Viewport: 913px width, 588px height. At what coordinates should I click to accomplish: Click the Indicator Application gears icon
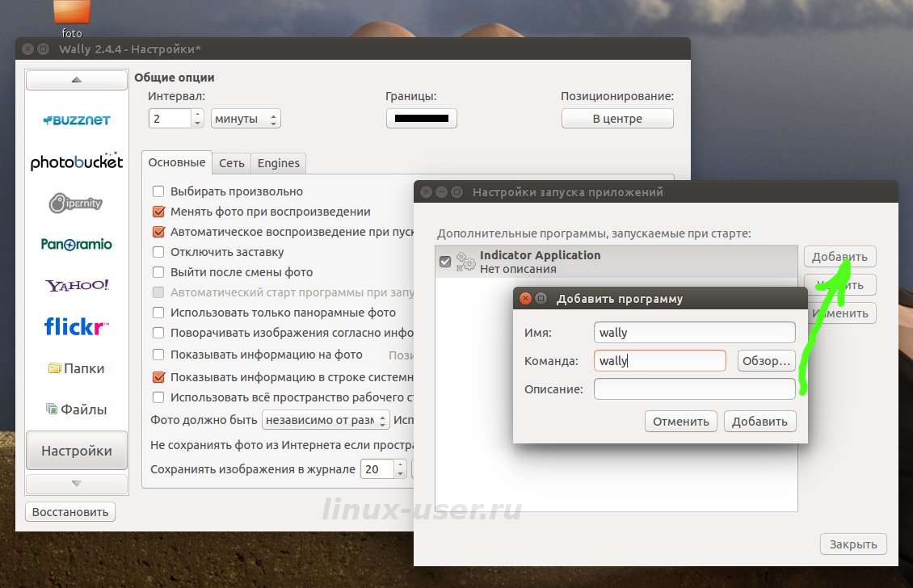click(x=465, y=262)
